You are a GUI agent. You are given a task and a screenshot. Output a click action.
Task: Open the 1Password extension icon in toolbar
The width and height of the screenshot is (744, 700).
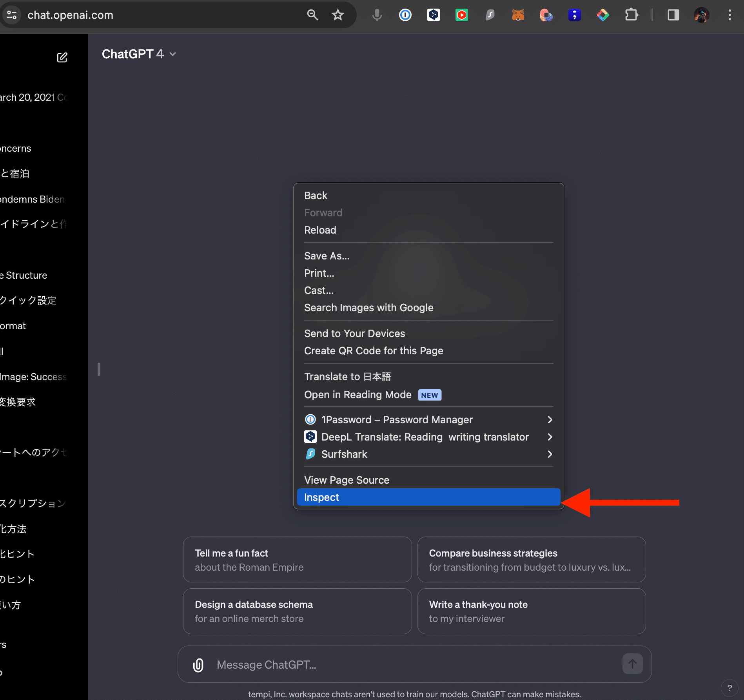tap(405, 15)
